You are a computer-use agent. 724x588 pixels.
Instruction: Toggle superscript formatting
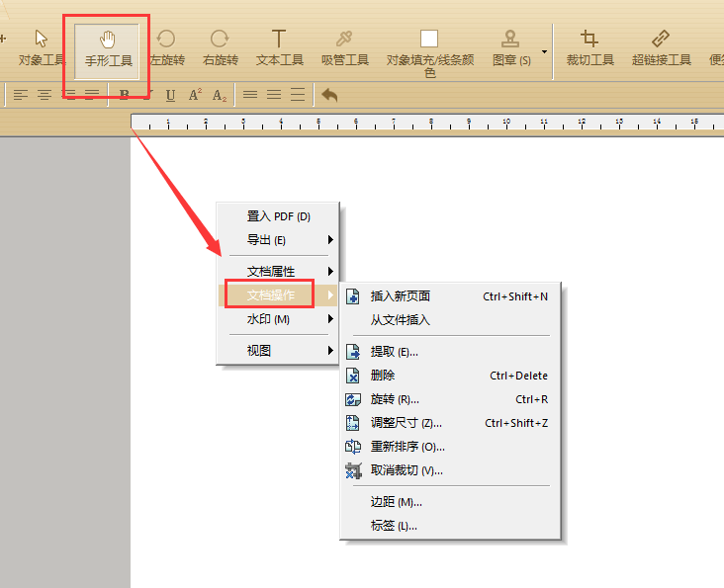[195, 95]
